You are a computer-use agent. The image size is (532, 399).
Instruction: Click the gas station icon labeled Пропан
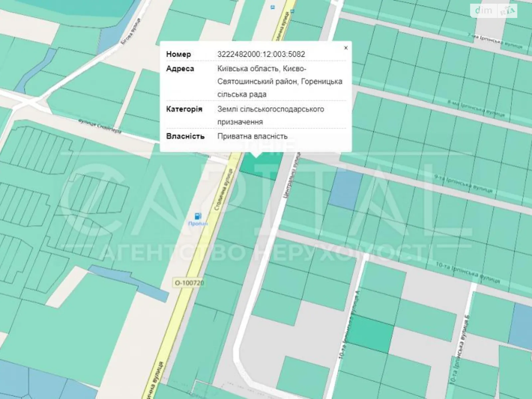pyautogui.click(x=198, y=216)
